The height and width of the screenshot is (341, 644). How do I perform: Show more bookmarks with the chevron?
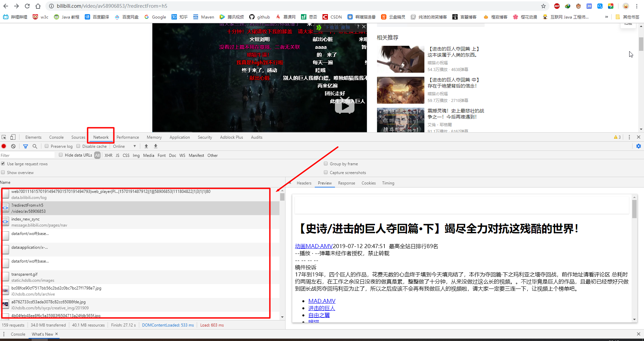click(607, 17)
